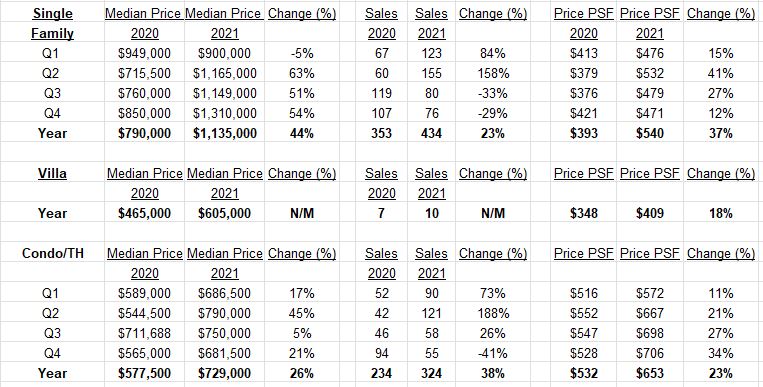Click the $1,165,000 Q2 2021 median price cell
The image size is (763, 387).
coord(224,73)
